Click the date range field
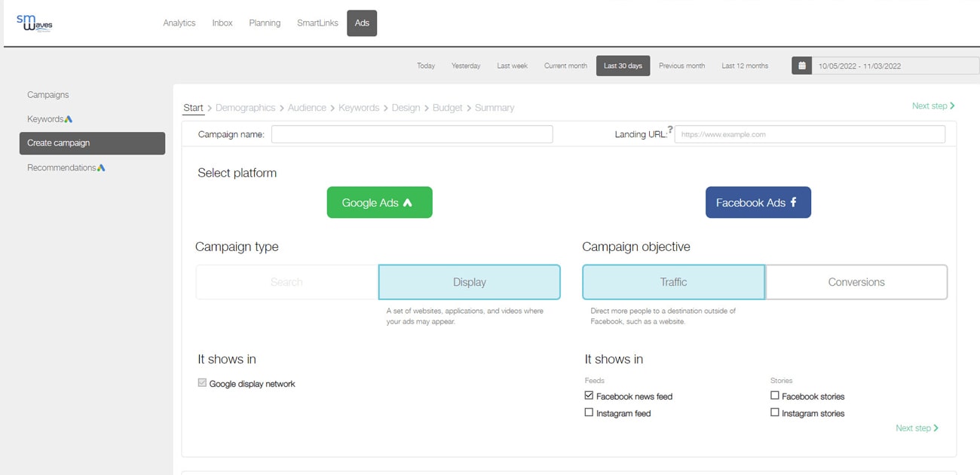 895,66
